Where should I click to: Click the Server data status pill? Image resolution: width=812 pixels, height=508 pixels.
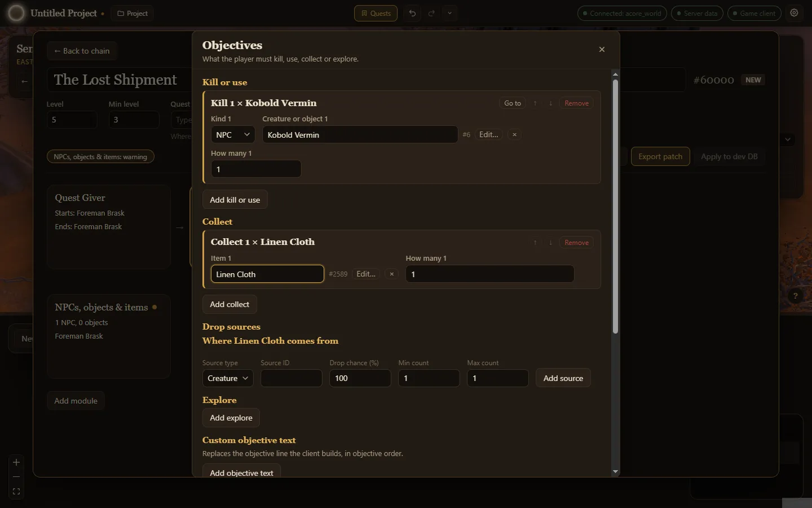[x=697, y=14]
